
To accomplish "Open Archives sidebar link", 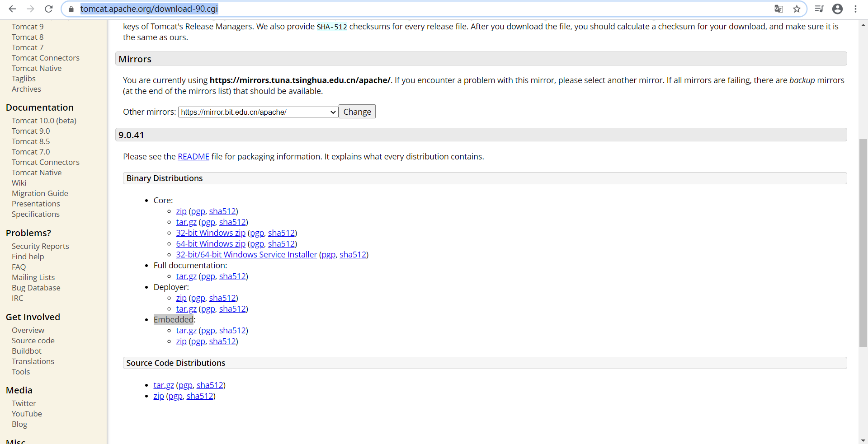I will [26, 89].
